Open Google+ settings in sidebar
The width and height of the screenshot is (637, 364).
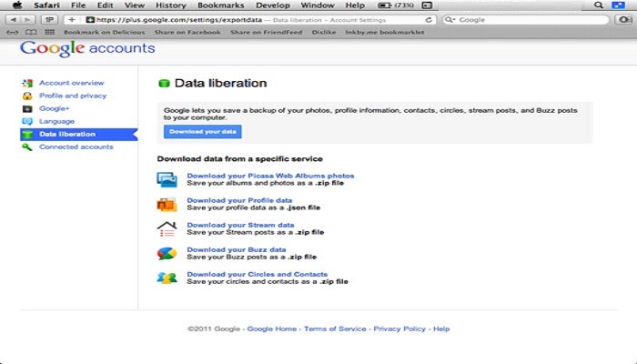click(54, 108)
